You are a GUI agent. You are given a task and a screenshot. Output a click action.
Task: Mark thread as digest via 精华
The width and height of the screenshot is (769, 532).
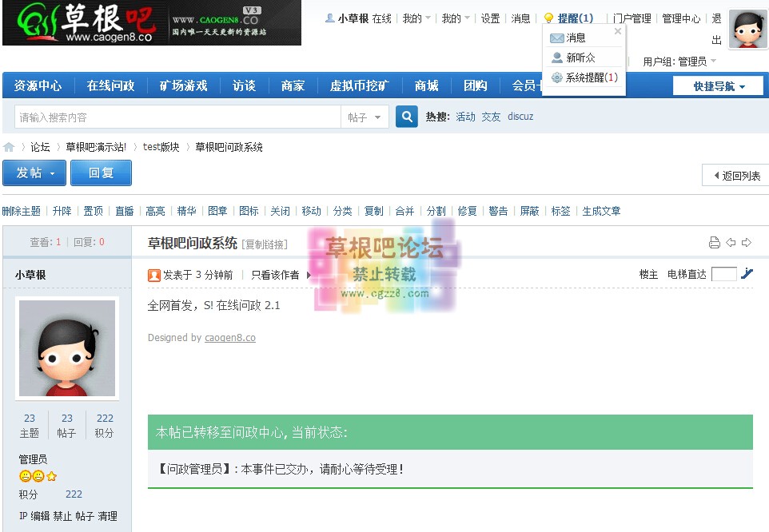[186, 210]
